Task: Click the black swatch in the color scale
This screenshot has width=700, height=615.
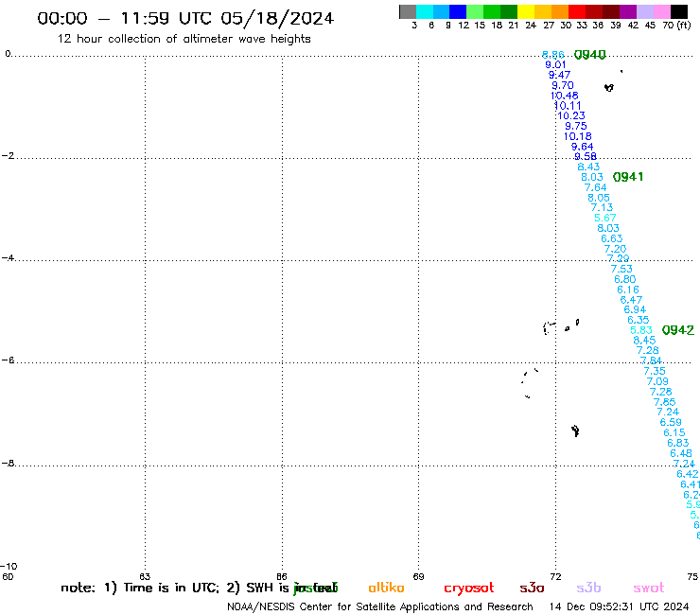Action: tap(678, 11)
